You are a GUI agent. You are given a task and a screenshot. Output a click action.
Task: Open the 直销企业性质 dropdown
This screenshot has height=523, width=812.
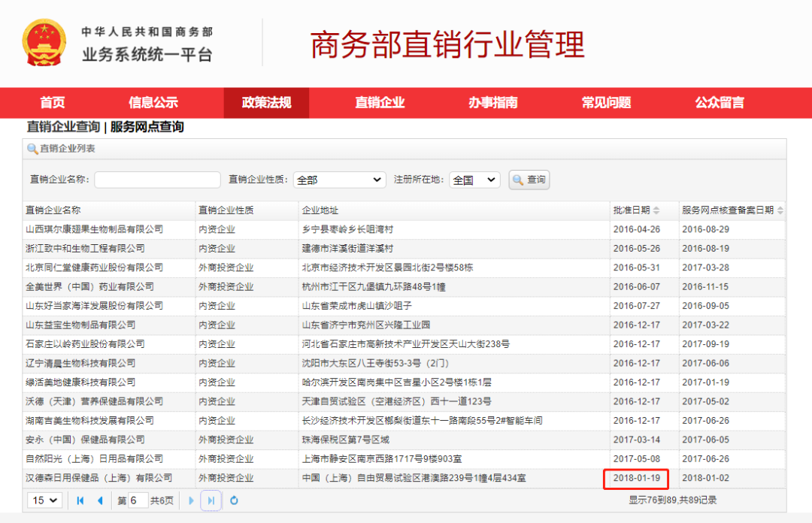(340, 180)
